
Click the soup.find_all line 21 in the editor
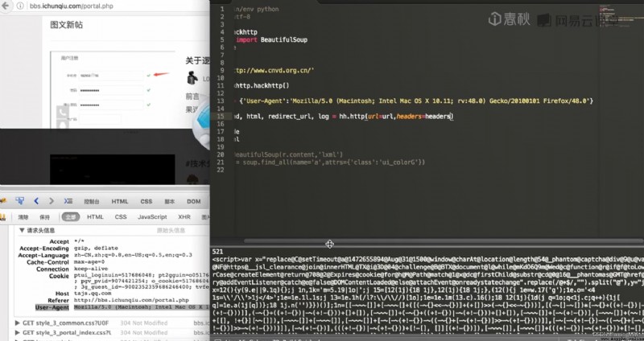(x=329, y=162)
